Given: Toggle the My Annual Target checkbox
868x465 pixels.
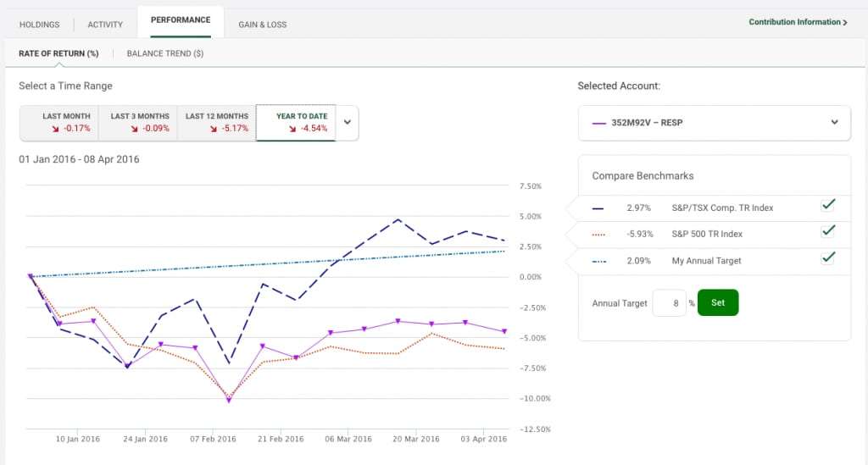Looking at the screenshot, I should coord(827,258).
